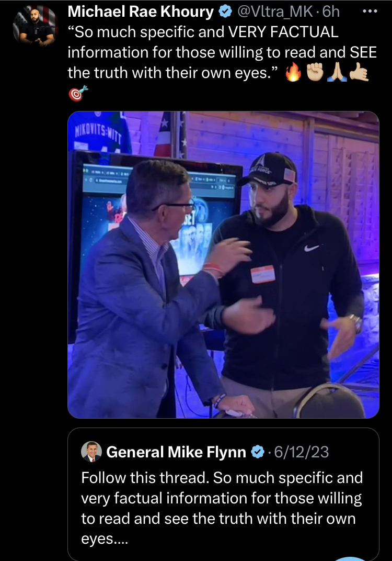Click the verified badge beside Michael Rae Khoury

coord(225,12)
